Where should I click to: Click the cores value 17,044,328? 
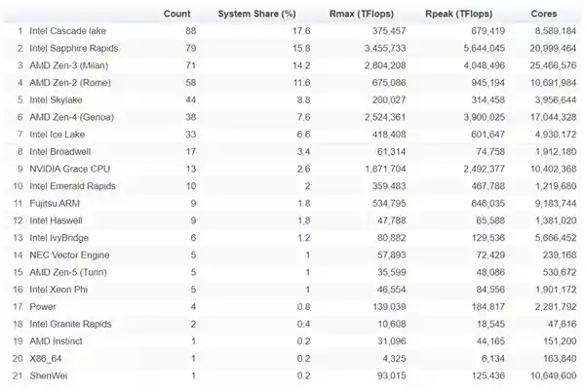[553, 117]
